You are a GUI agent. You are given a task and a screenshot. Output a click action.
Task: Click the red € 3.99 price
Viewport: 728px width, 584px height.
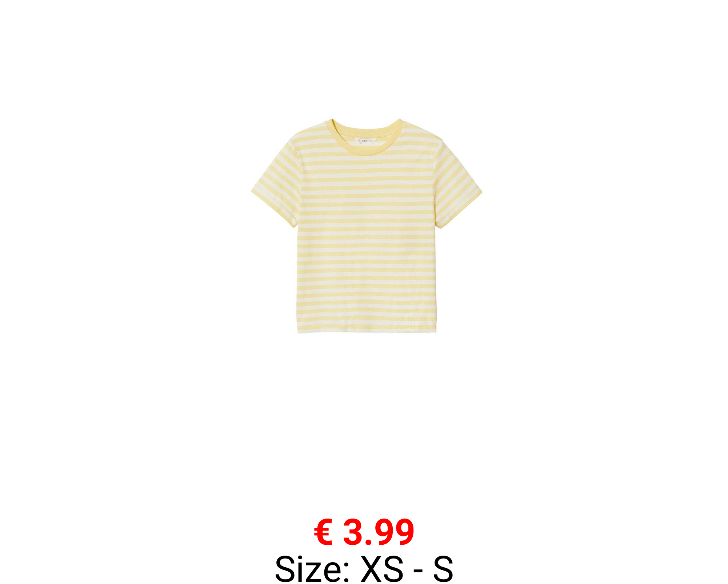click(364, 532)
